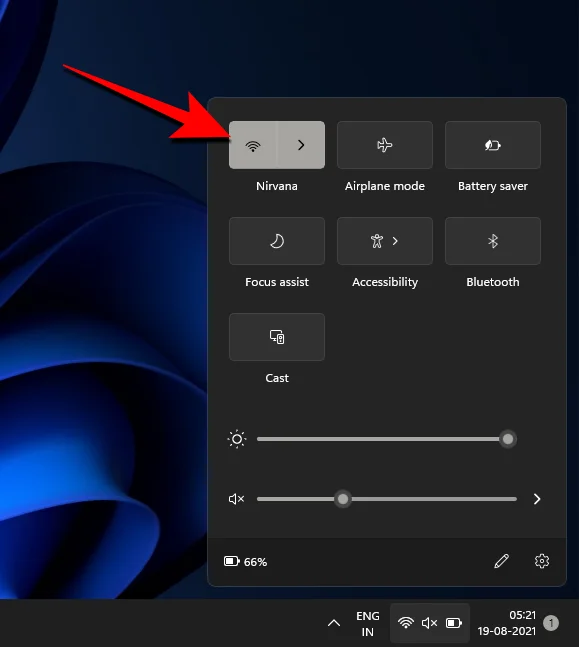Toggle the Wi-Fi button for Nirvana

pyautogui.click(x=253, y=145)
